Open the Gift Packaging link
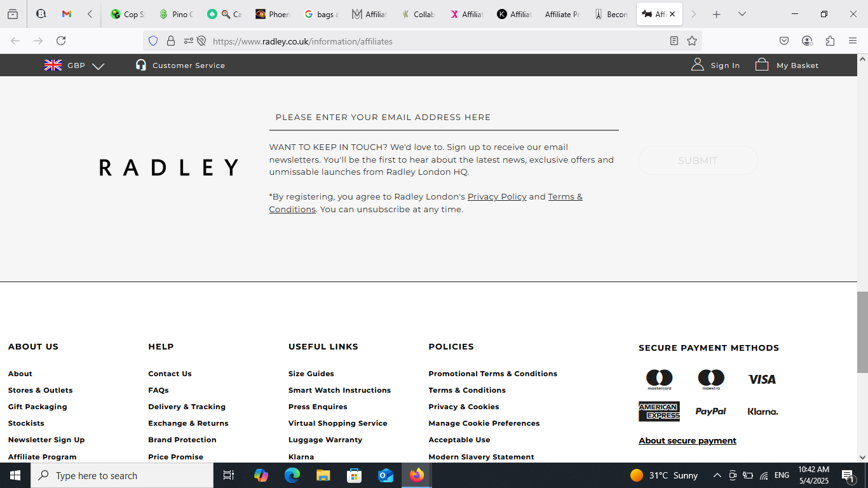The height and width of the screenshot is (488, 868). (37, 407)
